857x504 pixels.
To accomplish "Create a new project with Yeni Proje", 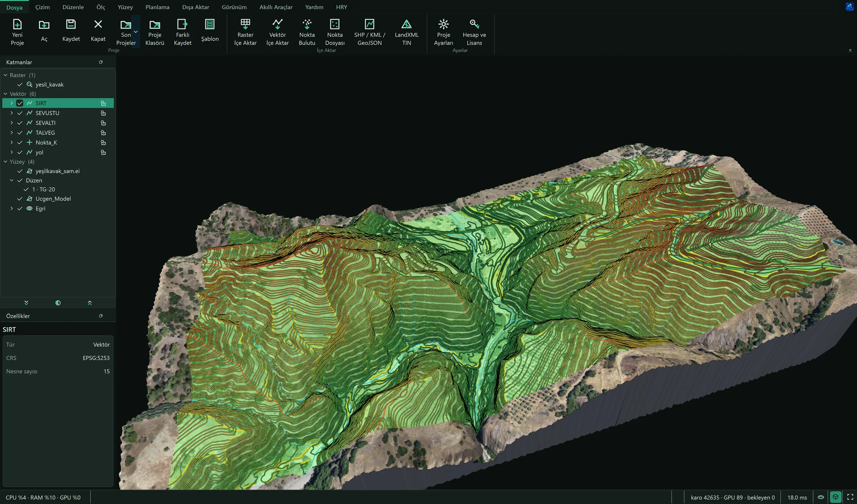I will click(17, 32).
